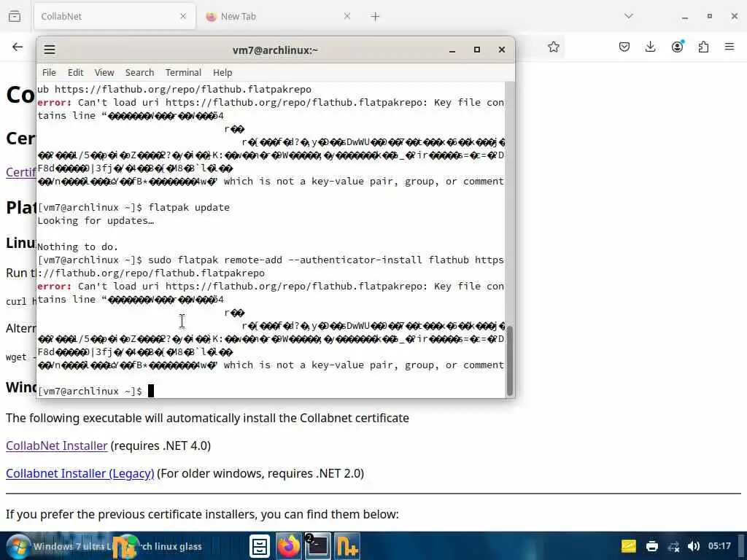This screenshot has width=747, height=560.
Task: Click the Collabnet Installer (Legacy) link
Action: point(80,473)
